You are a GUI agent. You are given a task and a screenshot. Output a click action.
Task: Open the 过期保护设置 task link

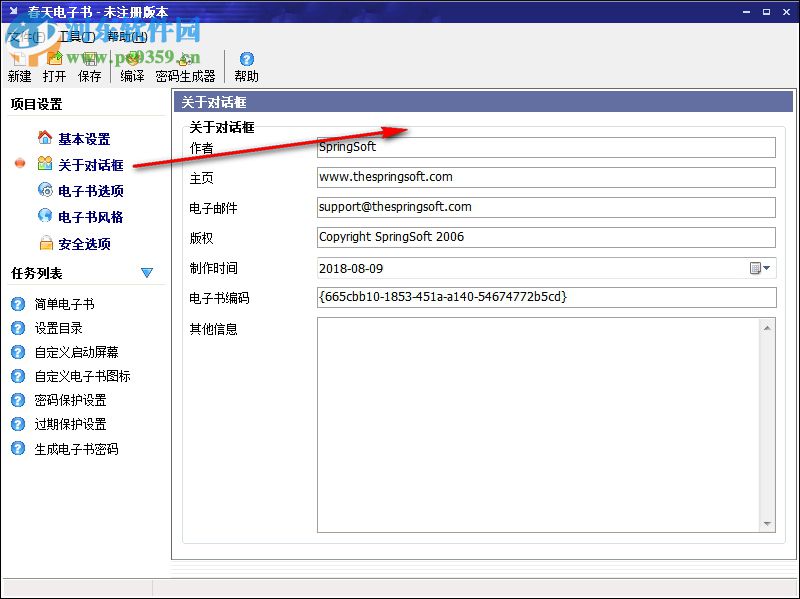point(70,424)
